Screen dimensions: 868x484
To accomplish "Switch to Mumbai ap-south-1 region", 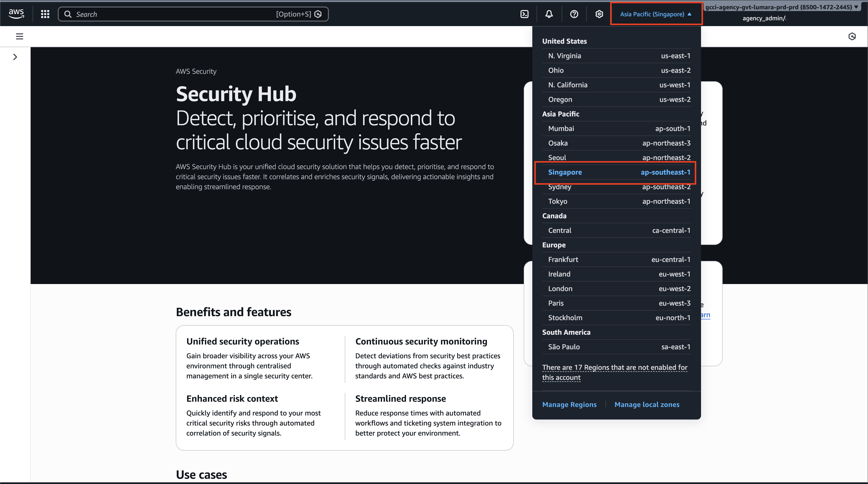I will 616,128.
